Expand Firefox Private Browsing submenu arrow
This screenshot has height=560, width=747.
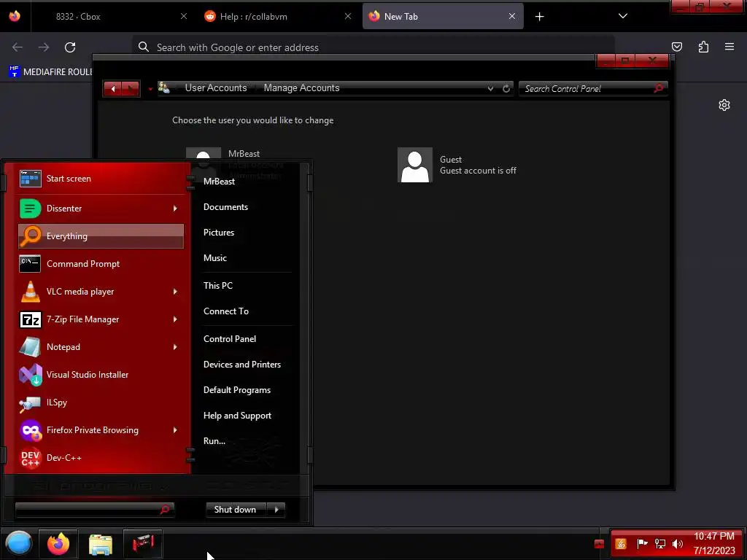click(175, 430)
